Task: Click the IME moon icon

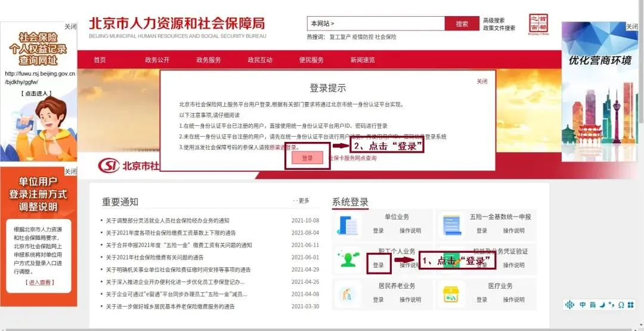Action: pos(602,305)
